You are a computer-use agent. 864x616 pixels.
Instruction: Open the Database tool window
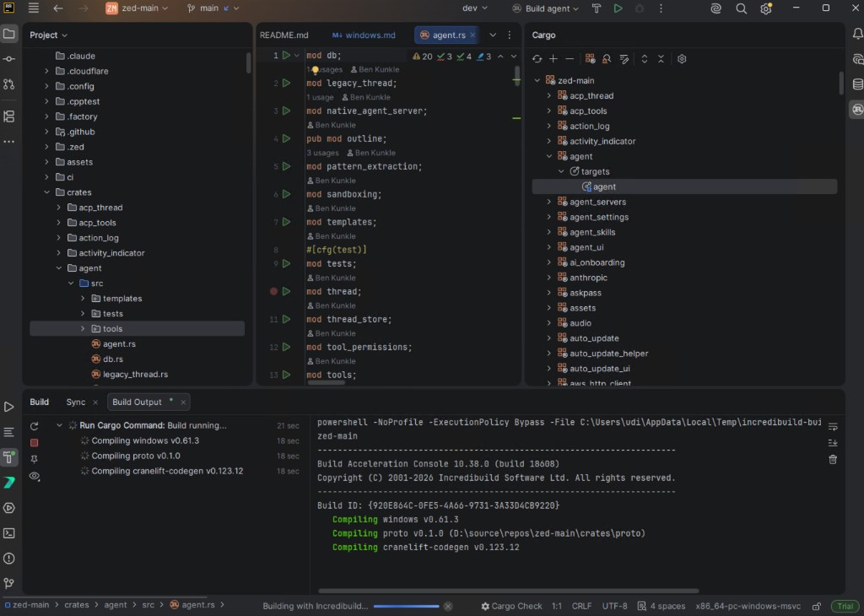(857, 84)
